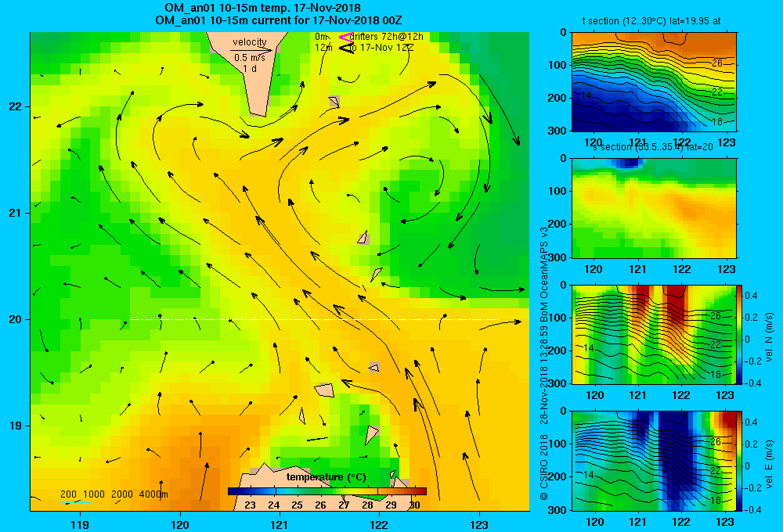Viewport: 783px width, 532px height.
Task: Click the velocity scale arrow in the legend
Action: point(251,50)
